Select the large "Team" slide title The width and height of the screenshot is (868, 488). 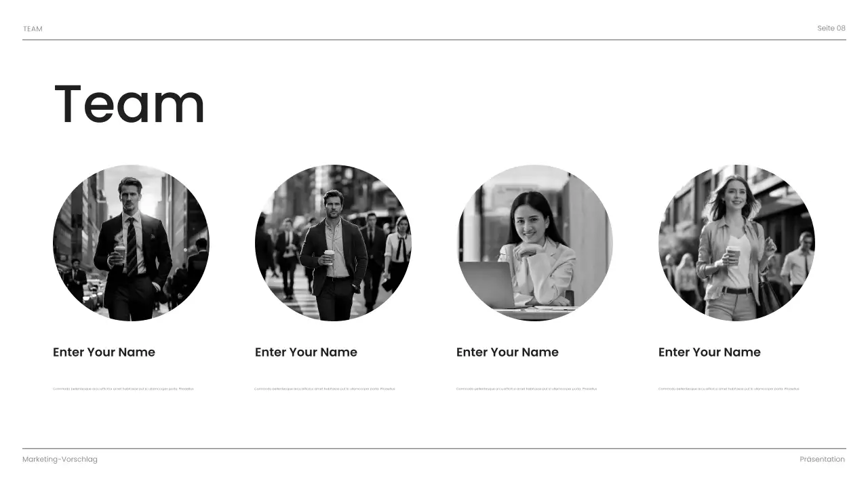coord(129,104)
